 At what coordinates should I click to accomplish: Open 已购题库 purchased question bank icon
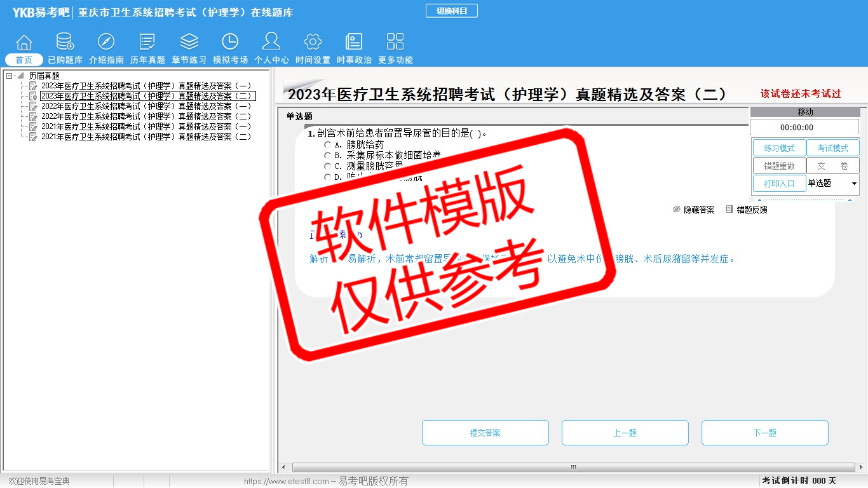click(65, 43)
